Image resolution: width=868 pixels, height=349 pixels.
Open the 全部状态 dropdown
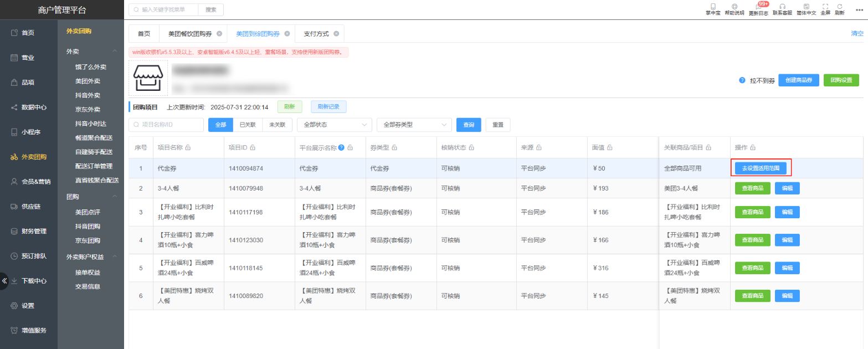tap(334, 125)
